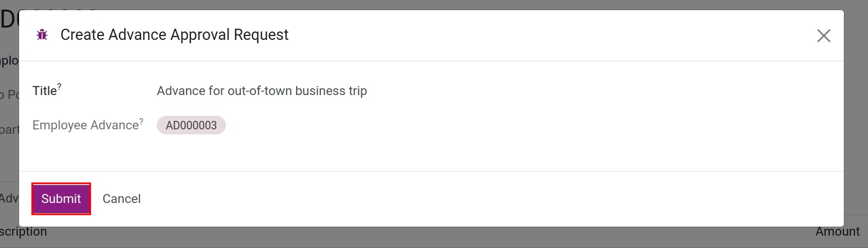Select the AD000003 employee advance tag
This screenshot has width=868, height=248.
click(x=191, y=125)
